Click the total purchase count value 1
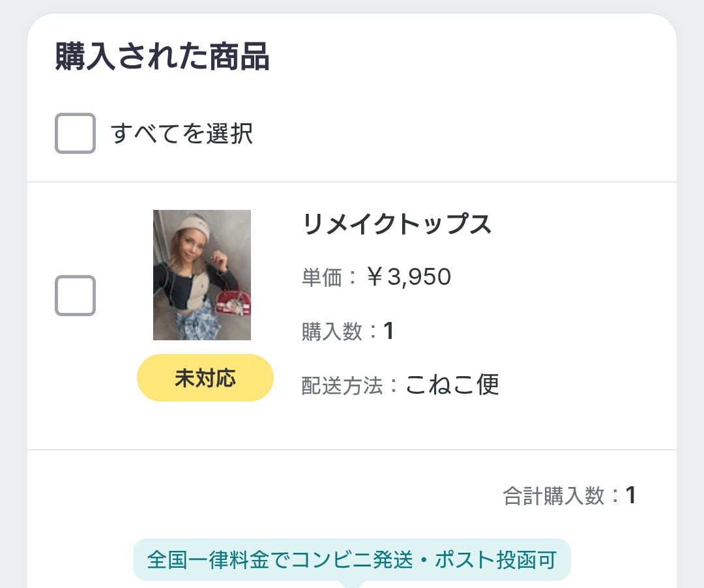This screenshot has width=704, height=588. point(630,495)
